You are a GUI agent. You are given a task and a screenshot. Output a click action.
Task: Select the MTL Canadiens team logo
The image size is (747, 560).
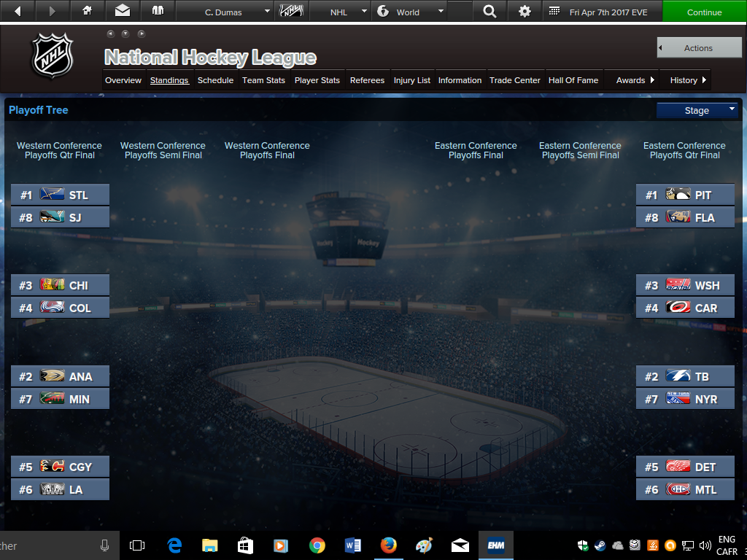pos(678,489)
